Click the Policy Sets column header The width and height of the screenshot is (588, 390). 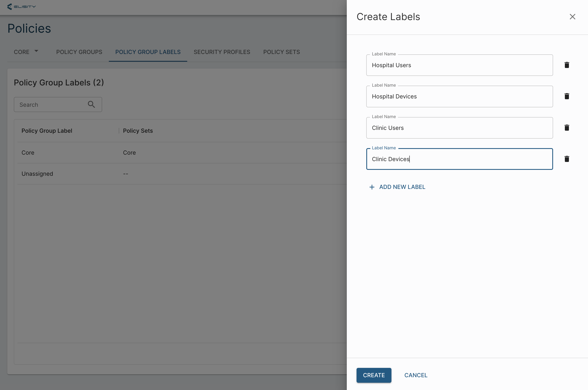tap(138, 131)
